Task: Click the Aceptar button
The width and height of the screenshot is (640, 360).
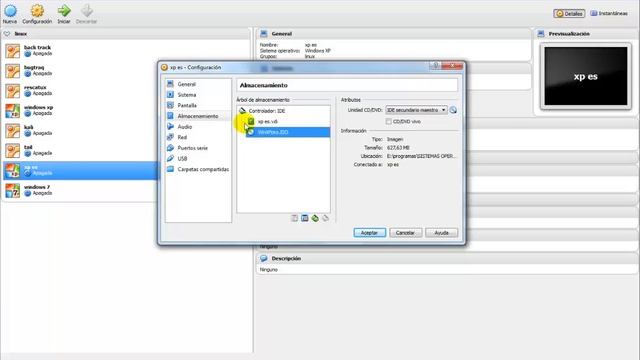Action: point(369,233)
